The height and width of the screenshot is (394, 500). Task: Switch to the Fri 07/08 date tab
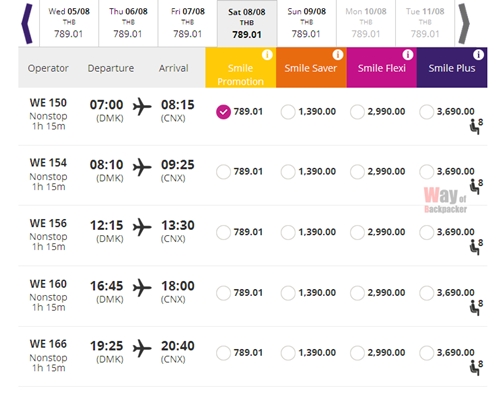click(x=188, y=23)
